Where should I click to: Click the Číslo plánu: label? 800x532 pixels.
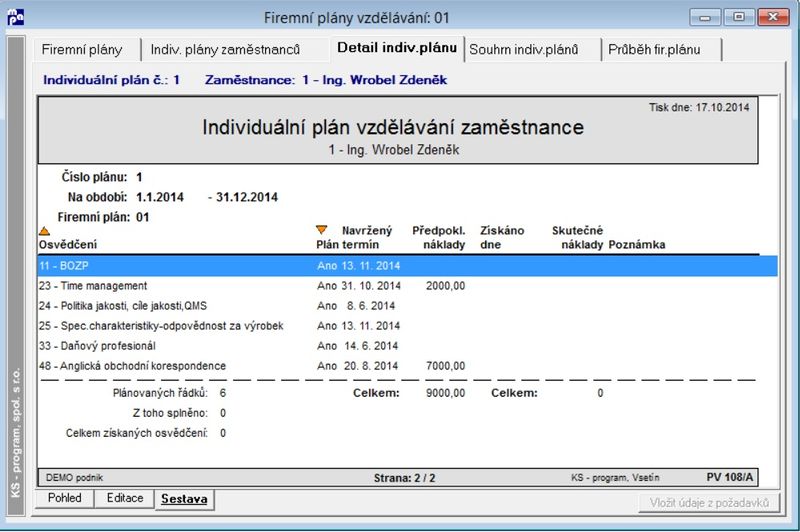click(94, 177)
